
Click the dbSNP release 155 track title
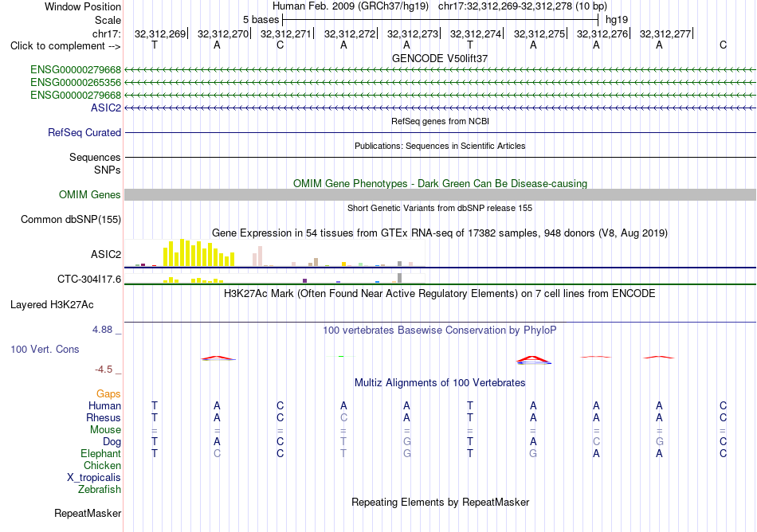tap(440, 209)
